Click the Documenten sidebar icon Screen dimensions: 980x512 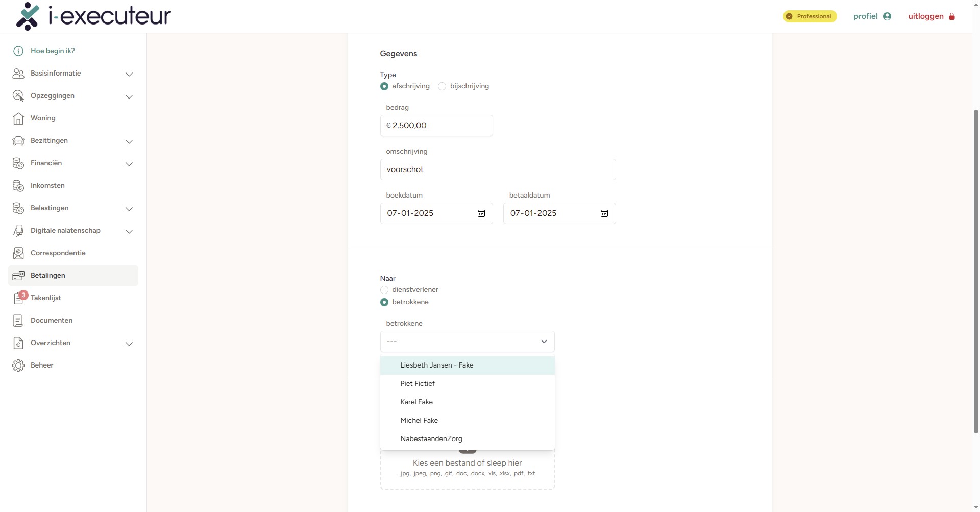point(18,321)
